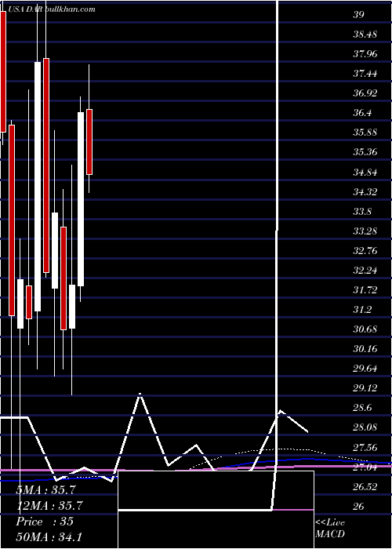Click the 'USA DAR bullkhan.com' chart title
This screenshot has height=549, width=392.
[51, 9]
